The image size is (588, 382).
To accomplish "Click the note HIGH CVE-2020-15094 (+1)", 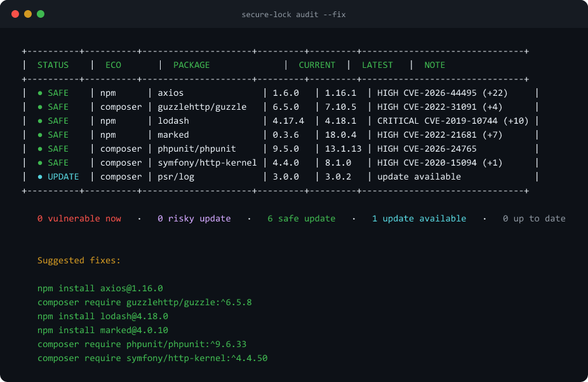I will tap(440, 162).
